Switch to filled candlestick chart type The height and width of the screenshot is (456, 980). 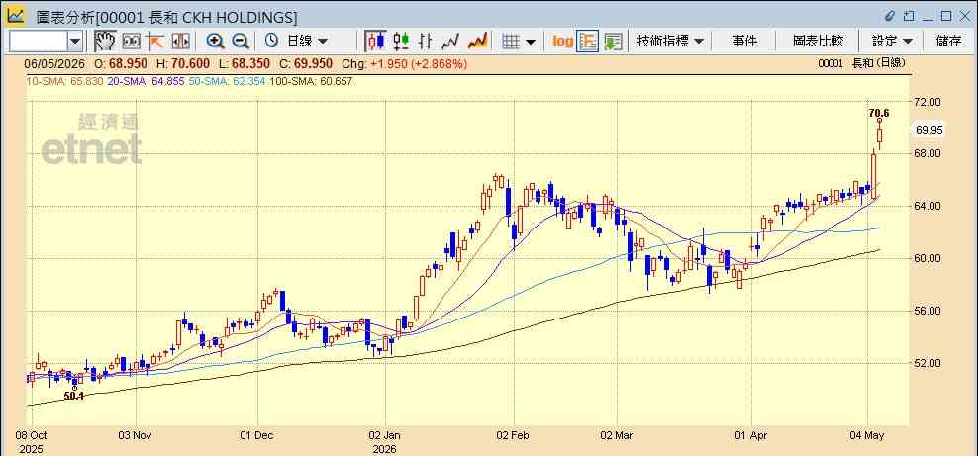tap(375, 42)
